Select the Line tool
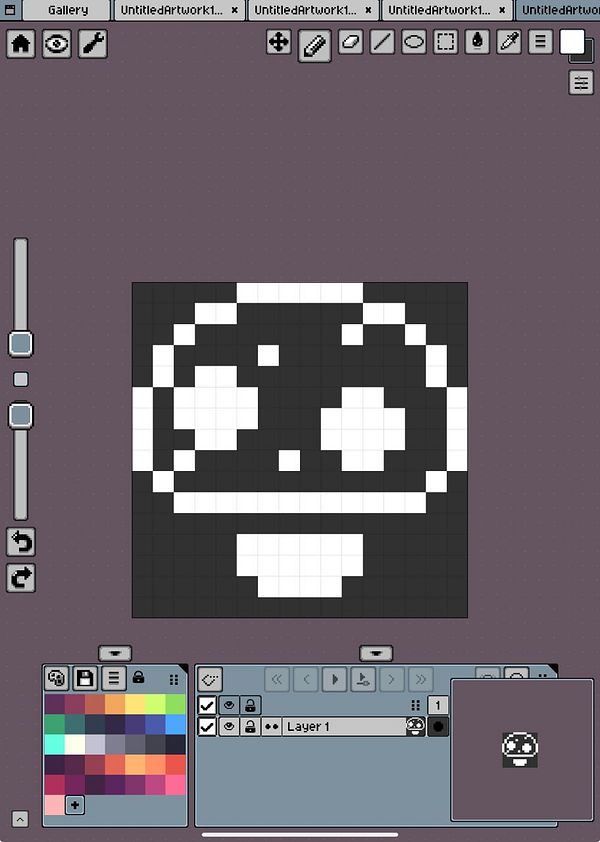 (382, 42)
